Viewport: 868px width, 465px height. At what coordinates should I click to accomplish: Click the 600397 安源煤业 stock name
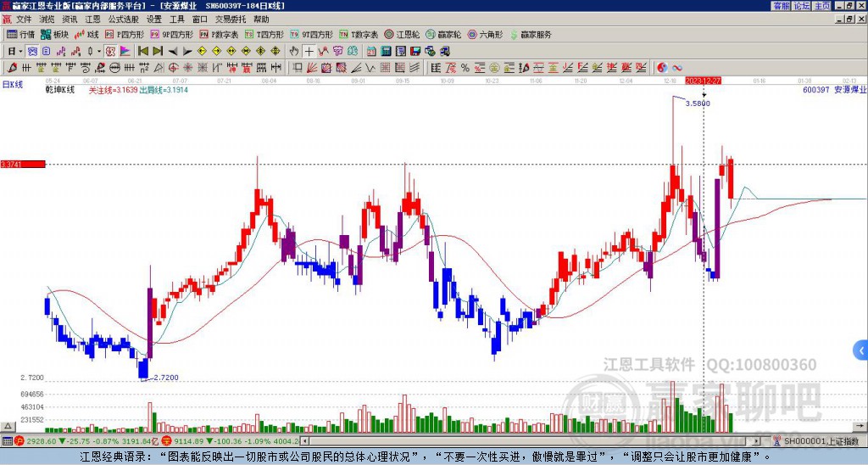click(x=835, y=89)
